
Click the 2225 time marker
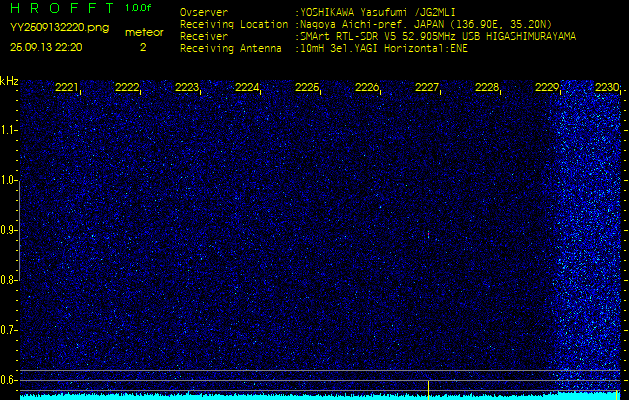pyautogui.click(x=307, y=88)
